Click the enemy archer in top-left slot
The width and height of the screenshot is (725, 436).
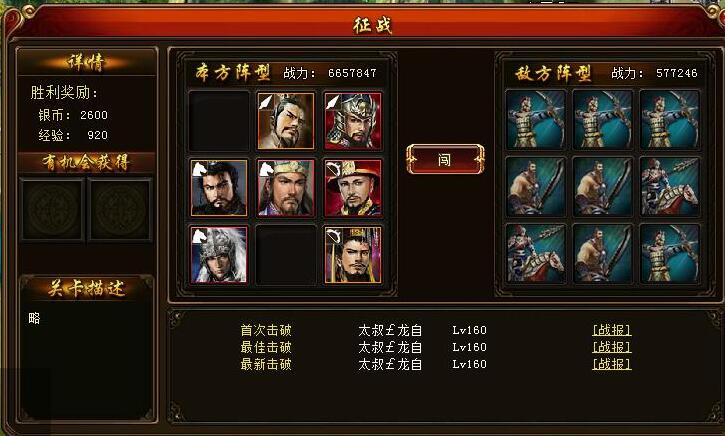click(x=535, y=119)
